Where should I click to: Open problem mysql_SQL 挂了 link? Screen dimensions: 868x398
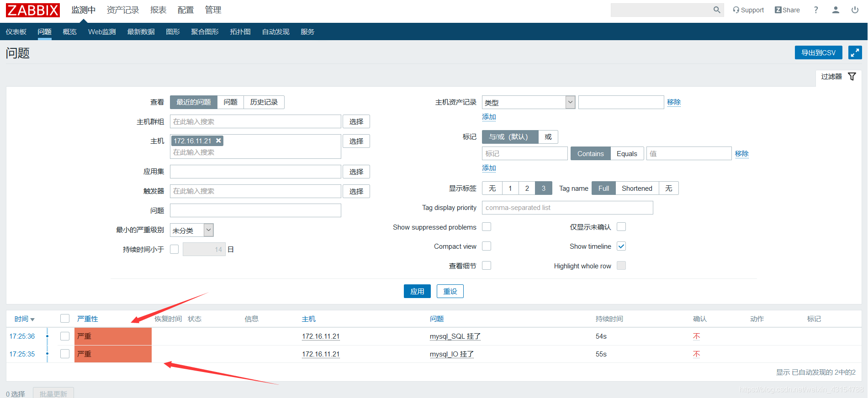(x=455, y=336)
